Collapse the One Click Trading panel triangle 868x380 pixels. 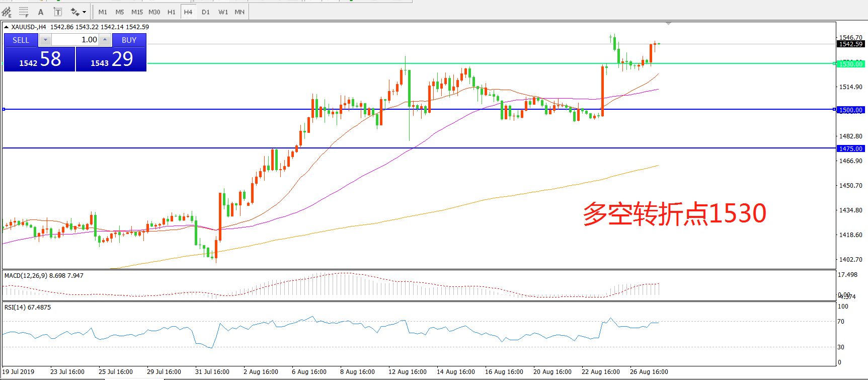pyautogui.click(x=6, y=27)
